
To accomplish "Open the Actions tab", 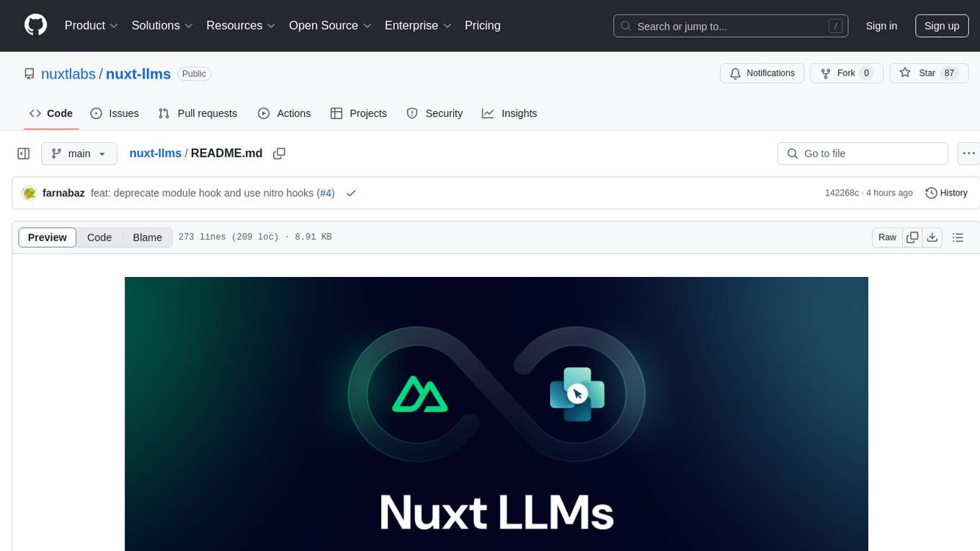I will (x=284, y=113).
